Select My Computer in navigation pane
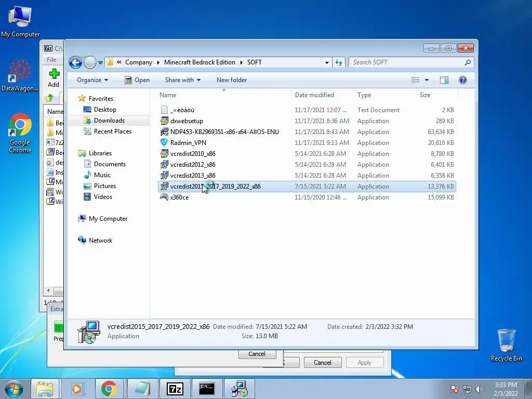Screen dimensions: 532x399 click(x=108, y=219)
